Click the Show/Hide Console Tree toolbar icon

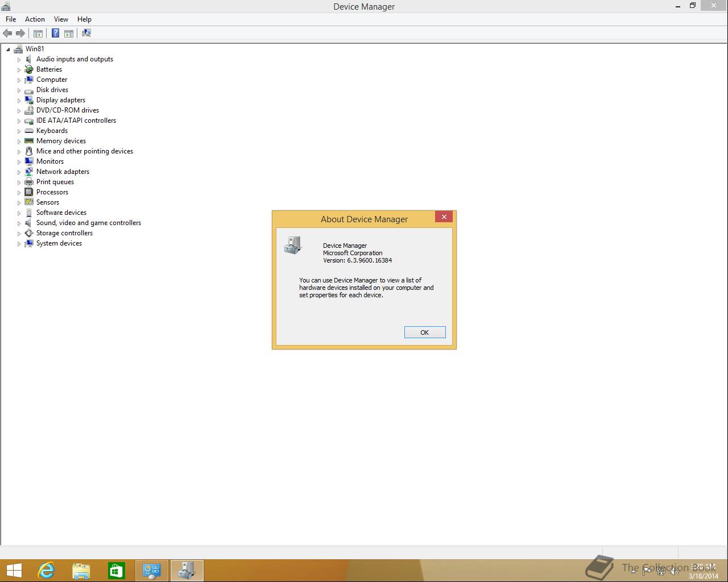pos(38,34)
